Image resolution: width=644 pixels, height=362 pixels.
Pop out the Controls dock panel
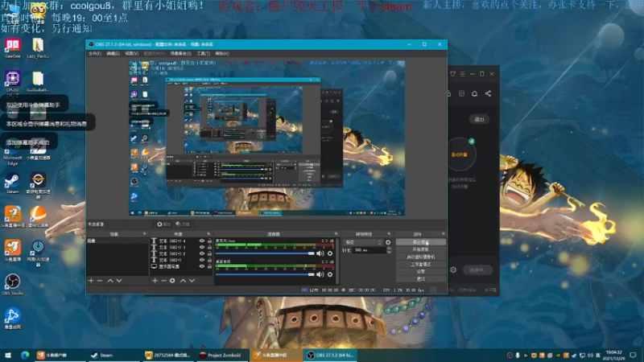click(x=444, y=234)
